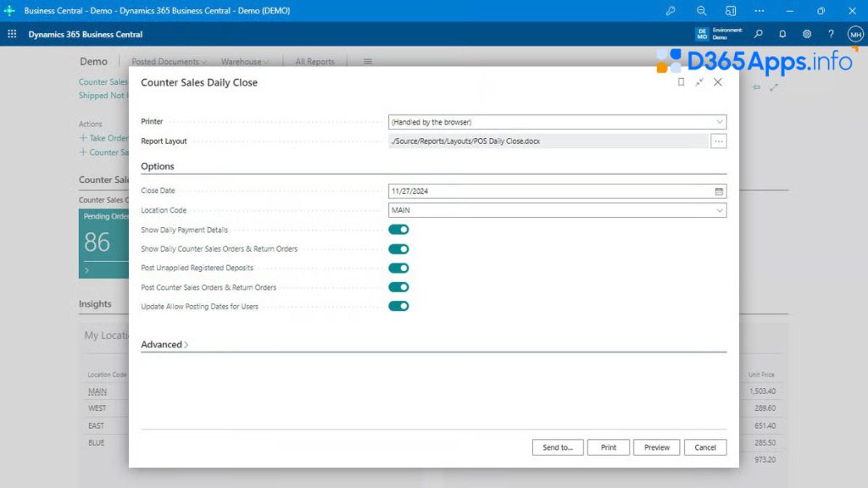868x488 pixels.
Task: Expand the Posted Documents menu
Action: [169, 61]
